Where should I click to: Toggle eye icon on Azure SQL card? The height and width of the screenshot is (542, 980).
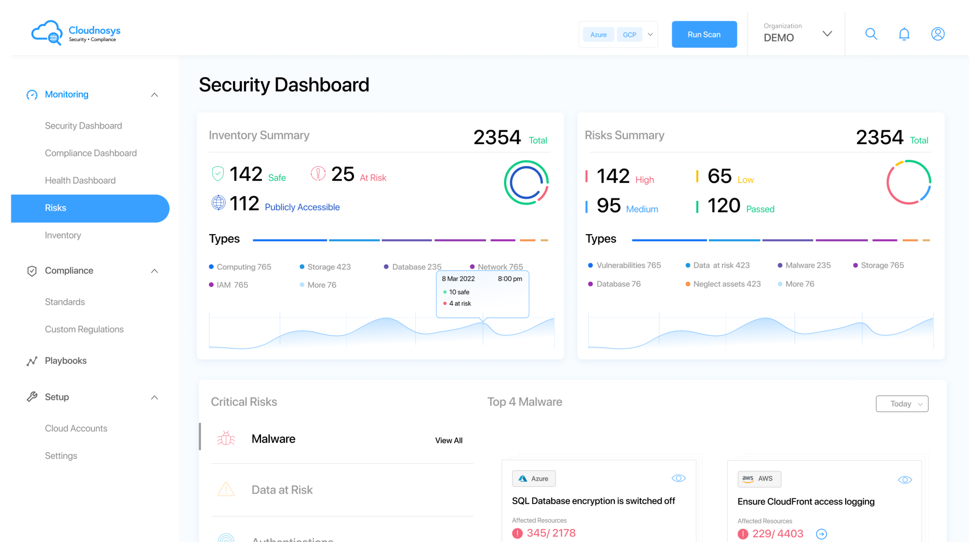[678, 478]
